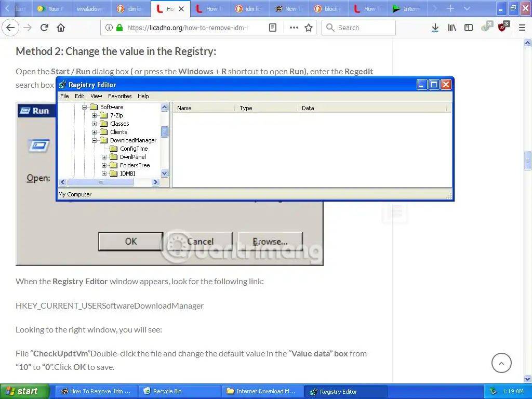Collapse the Software registry key

point(85,107)
